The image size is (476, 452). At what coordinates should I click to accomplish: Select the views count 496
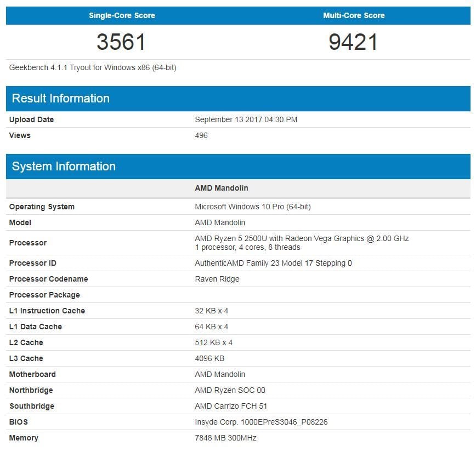[201, 135]
